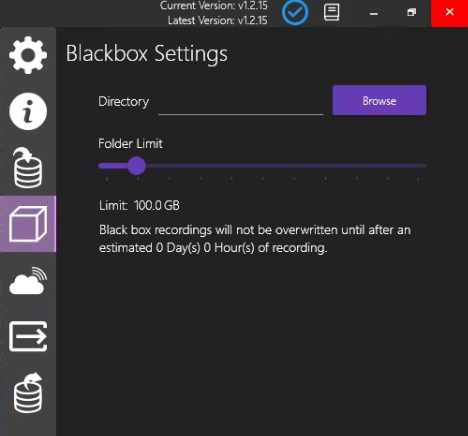Click the middle of the Folder Limit track
The image size is (468, 436).
[x=262, y=166]
